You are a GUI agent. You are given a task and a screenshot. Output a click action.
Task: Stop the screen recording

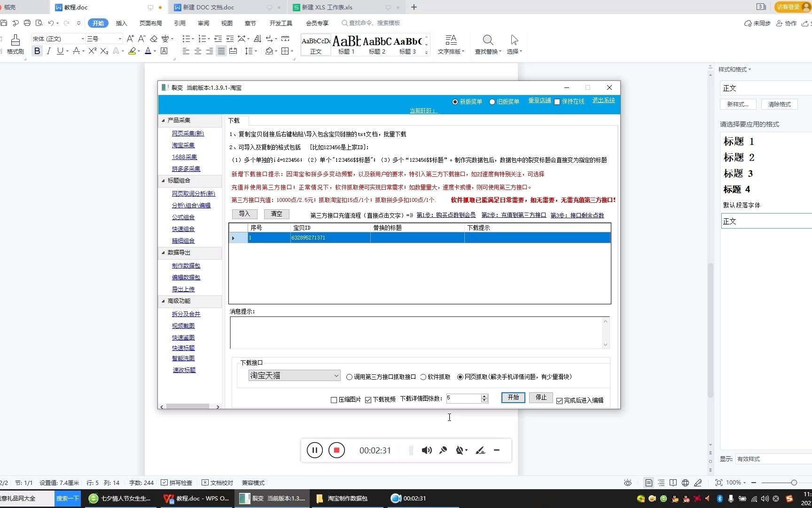pos(336,450)
